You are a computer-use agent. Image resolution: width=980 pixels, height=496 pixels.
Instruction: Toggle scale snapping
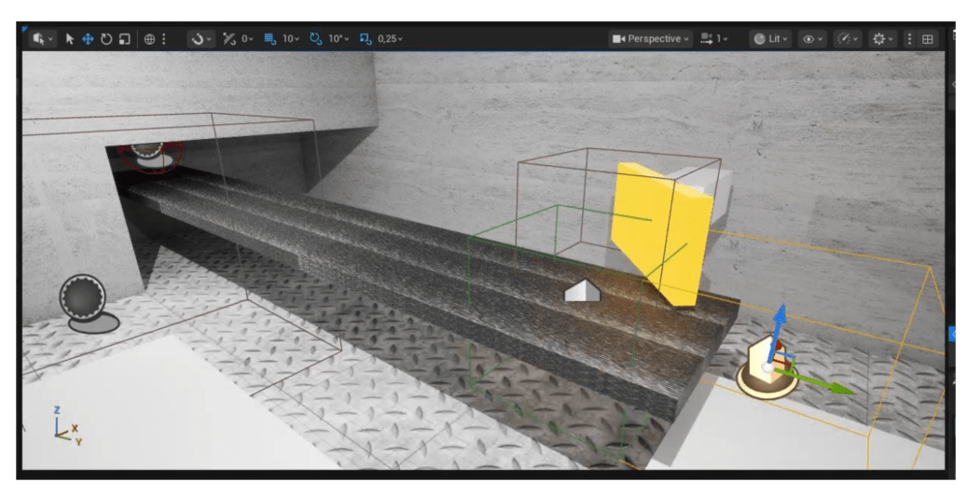pos(365,39)
